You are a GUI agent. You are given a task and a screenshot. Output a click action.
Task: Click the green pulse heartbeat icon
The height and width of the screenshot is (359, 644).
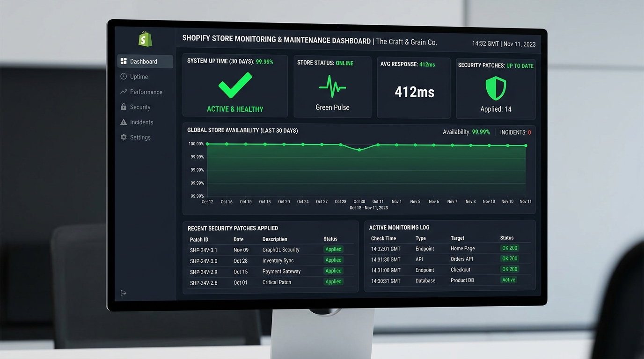coord(332,86)
